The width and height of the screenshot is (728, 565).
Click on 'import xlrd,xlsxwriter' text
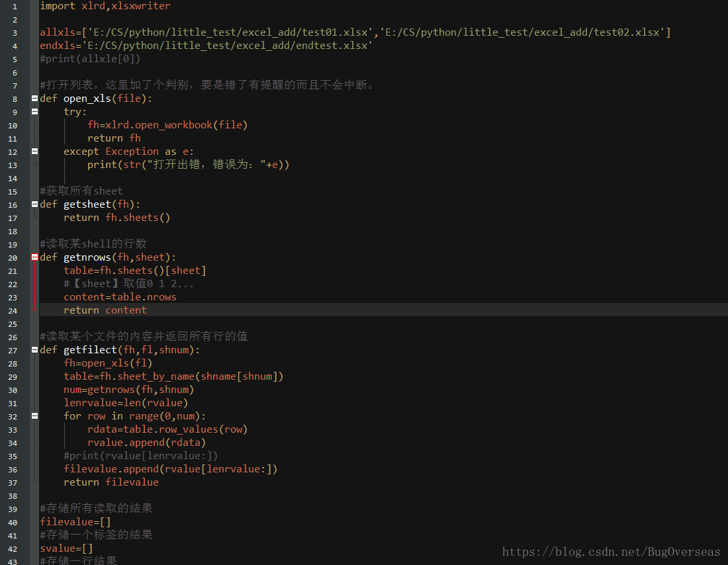click(105, 6)
